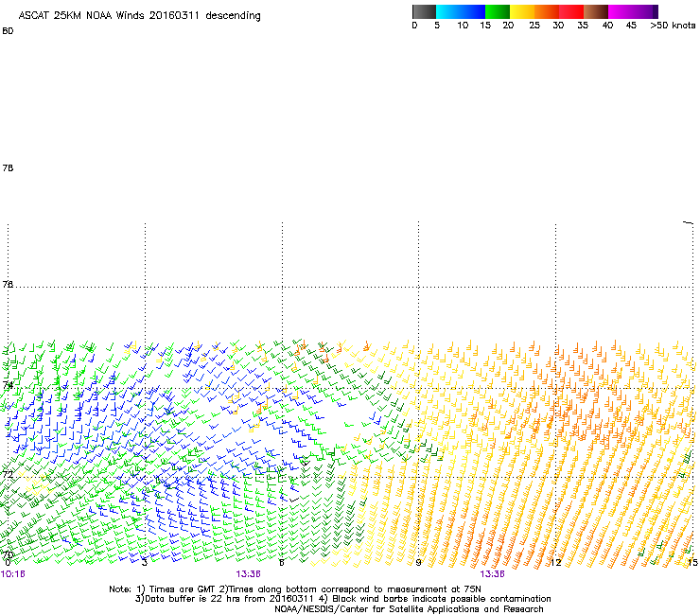Click the purple '10:16' time label
This screenshot has height=615, width=700.
(13, 574)
